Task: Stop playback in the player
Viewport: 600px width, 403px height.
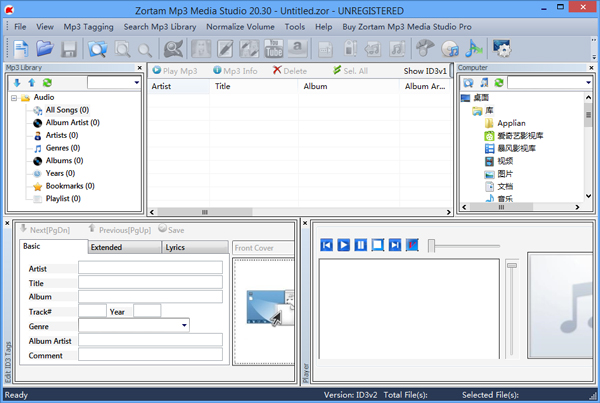Action: click(378, 245)
